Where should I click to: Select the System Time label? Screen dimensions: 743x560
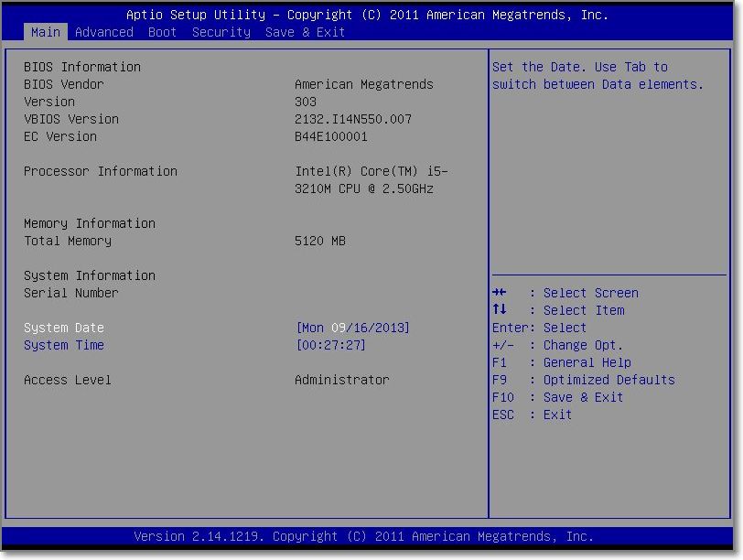64,345
